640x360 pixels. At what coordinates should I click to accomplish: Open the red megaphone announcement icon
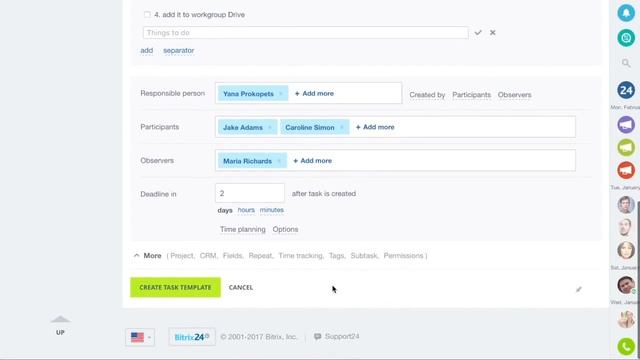coord(626,170)
